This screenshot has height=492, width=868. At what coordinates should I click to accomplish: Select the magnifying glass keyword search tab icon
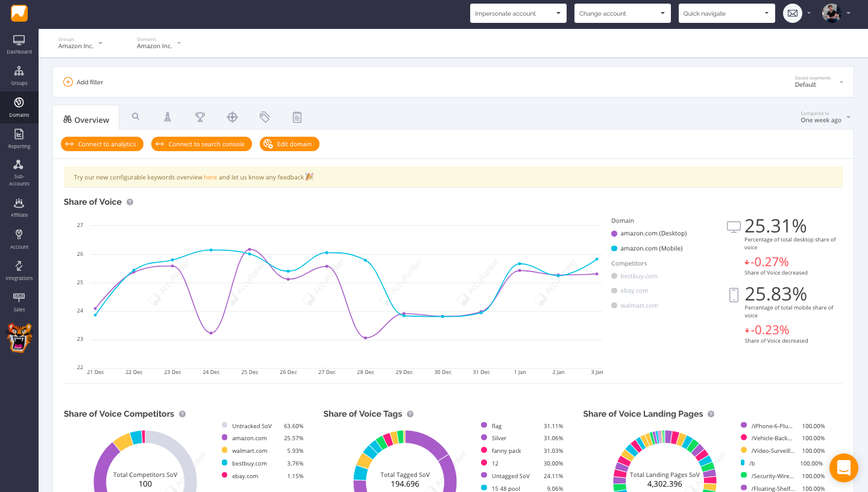click(x=135, y=117)
